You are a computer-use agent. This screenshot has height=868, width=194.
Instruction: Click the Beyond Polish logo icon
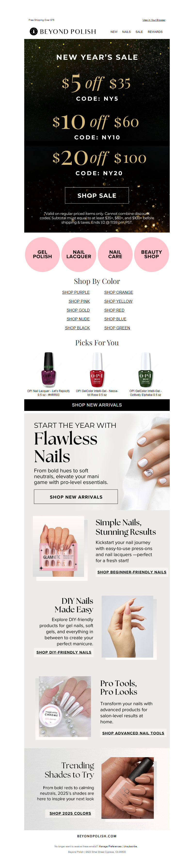[33, 31]
